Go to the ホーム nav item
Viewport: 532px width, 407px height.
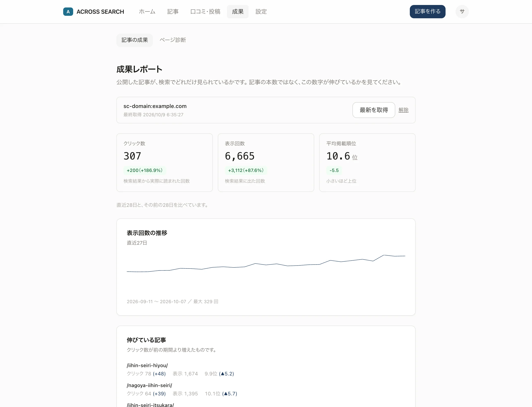[147, 12]
